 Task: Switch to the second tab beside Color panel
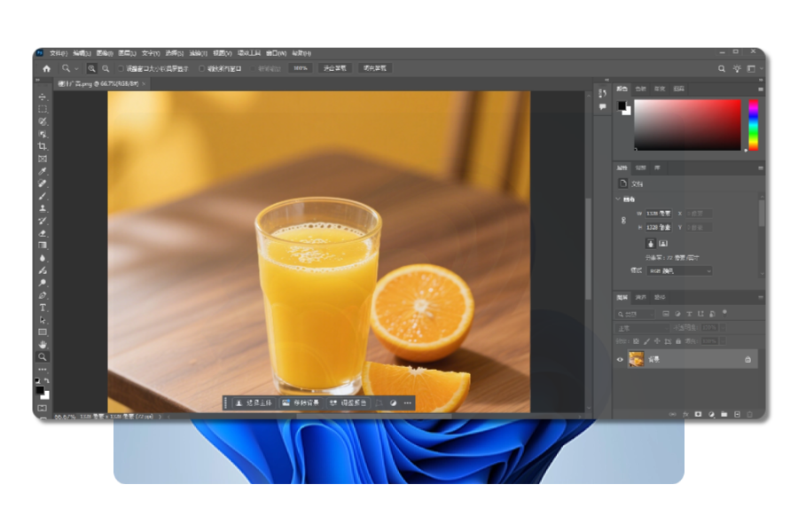pyautogui.click(x=641, y=89)
